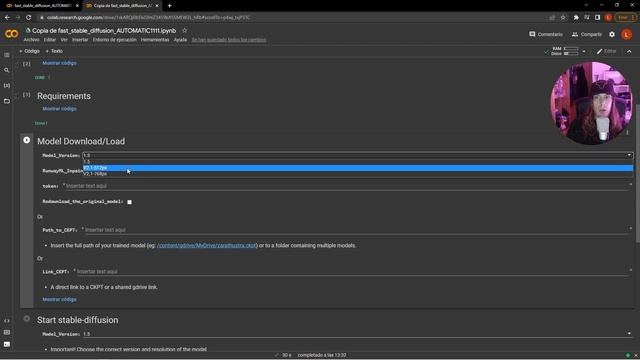This screenshot has width=640, height=360.
Task: Close the first fast_stable_diffusion tab
Action: point(77,6)
